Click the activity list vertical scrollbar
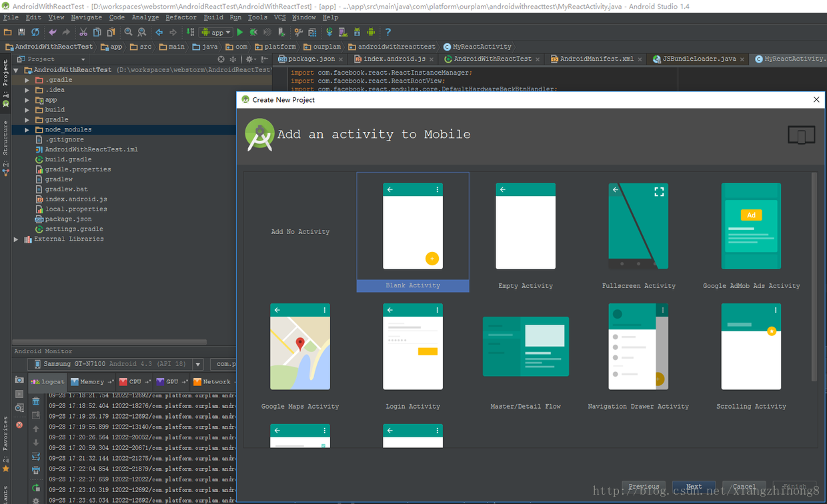827x504 pixels. [814, 277]
